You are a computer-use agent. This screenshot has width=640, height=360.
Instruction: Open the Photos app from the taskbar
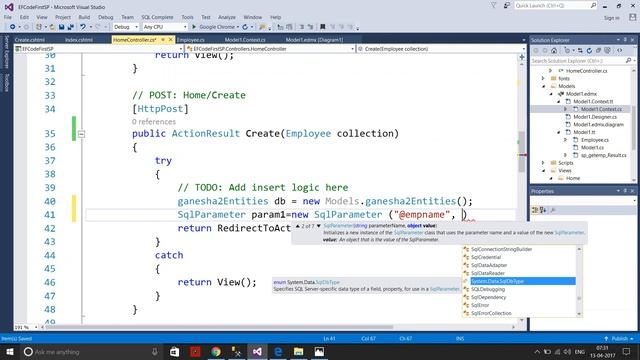(x=319, y=351)
